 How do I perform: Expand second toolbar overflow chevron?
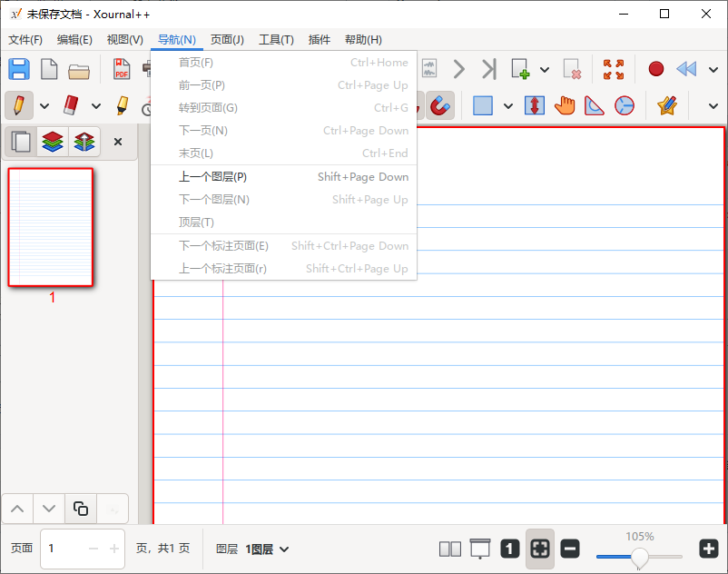[713, 106]
